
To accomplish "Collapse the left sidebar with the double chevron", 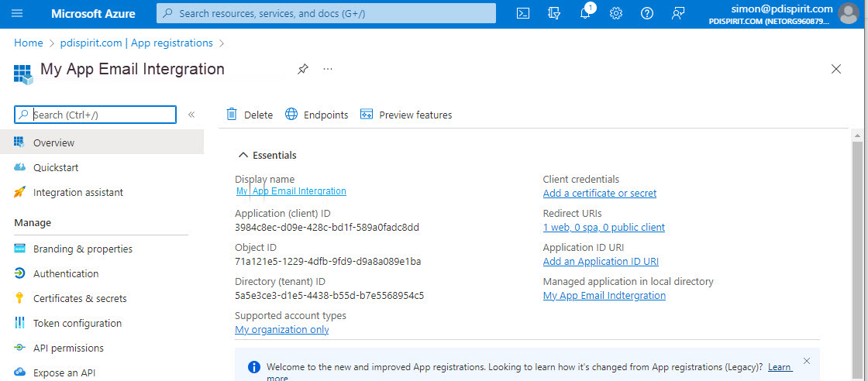I will coord(191,115).
